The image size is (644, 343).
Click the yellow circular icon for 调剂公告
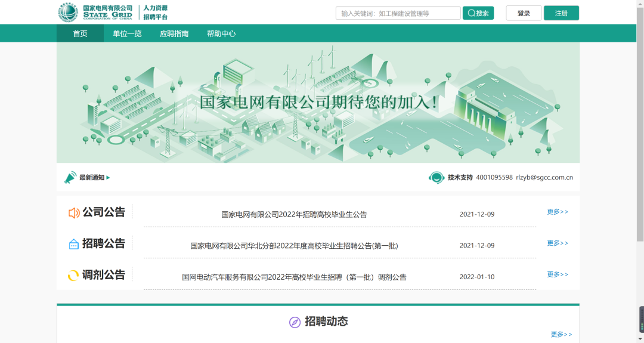(73, 275)
